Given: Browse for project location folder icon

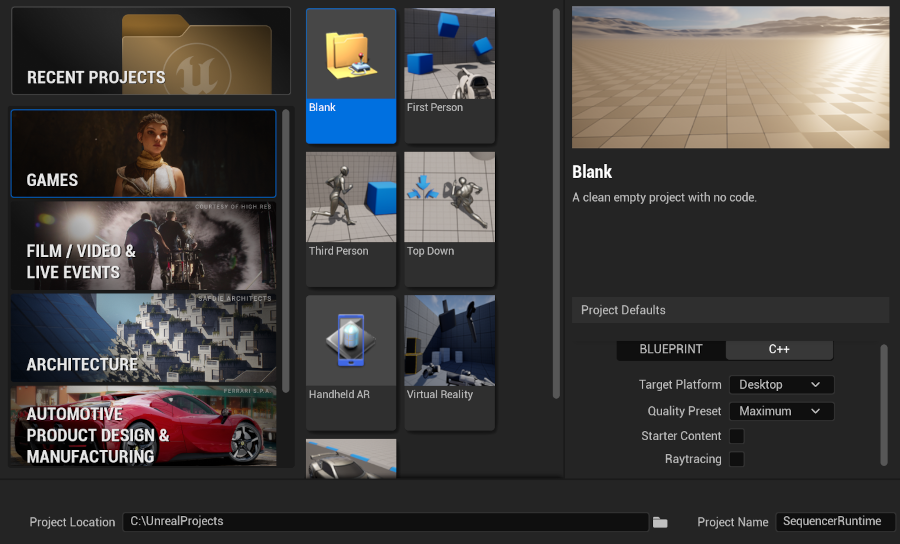Looking at the screenshot, I should pos(660,522).
